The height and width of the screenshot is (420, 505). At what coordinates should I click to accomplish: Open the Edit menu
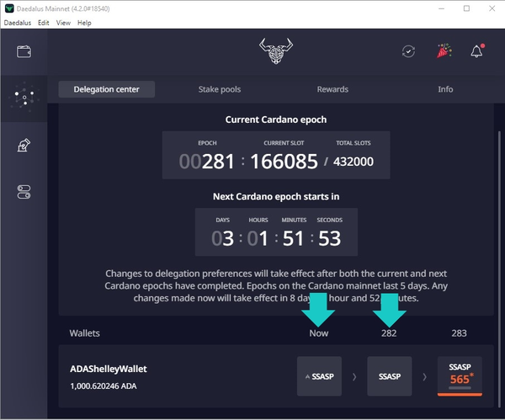point(43,23)
